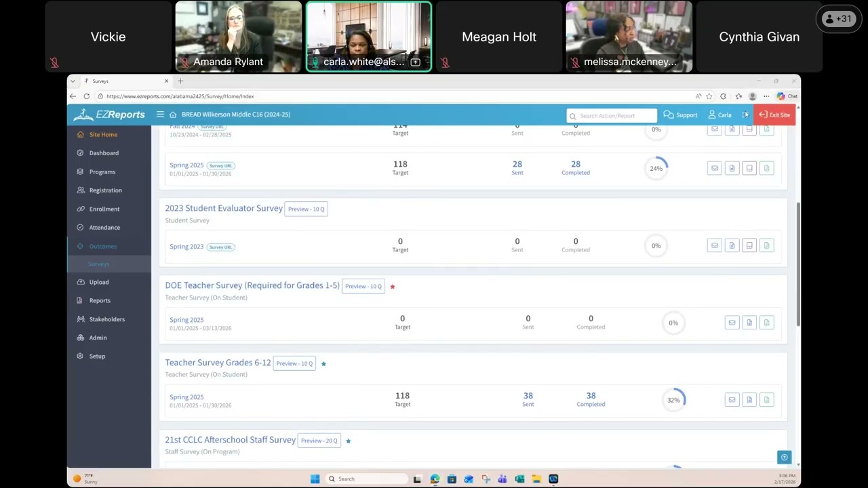
Task: Click tablet icon in Spring 2023 survey row
Action: pyautogui.click(x=749, y=245)
